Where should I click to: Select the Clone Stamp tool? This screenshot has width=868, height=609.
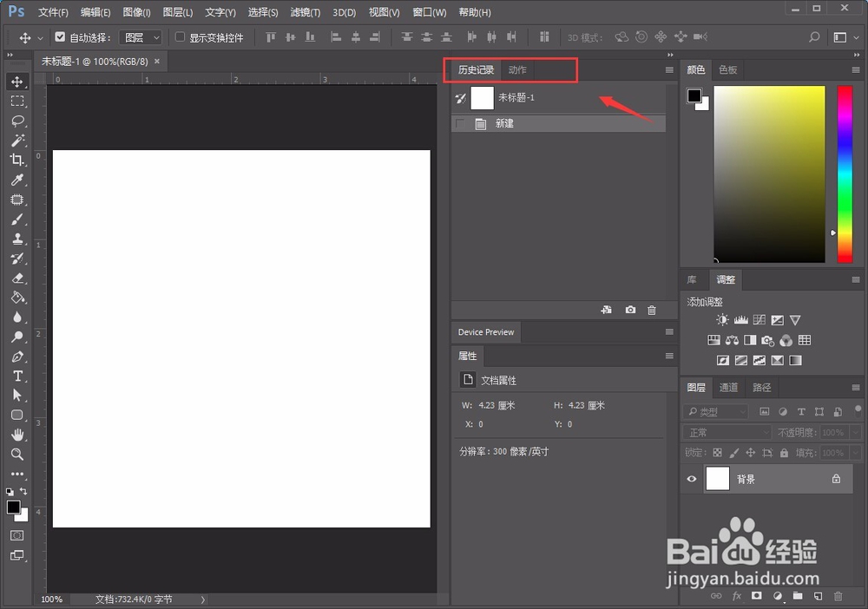[17, 239]
